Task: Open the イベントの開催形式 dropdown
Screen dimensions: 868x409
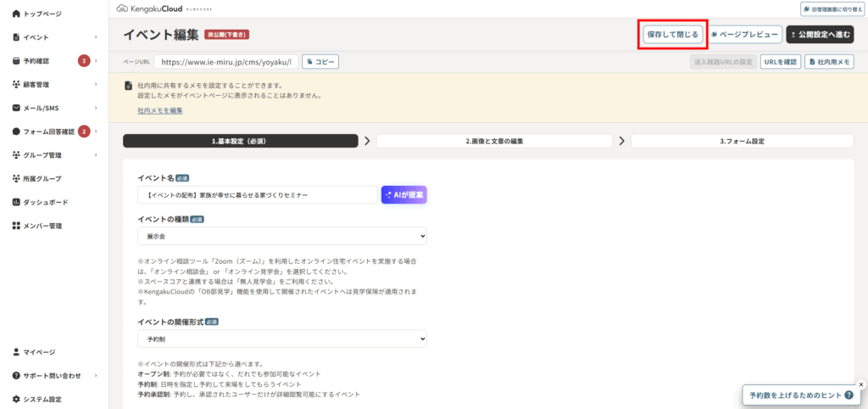Action: (x=281, y=339)
